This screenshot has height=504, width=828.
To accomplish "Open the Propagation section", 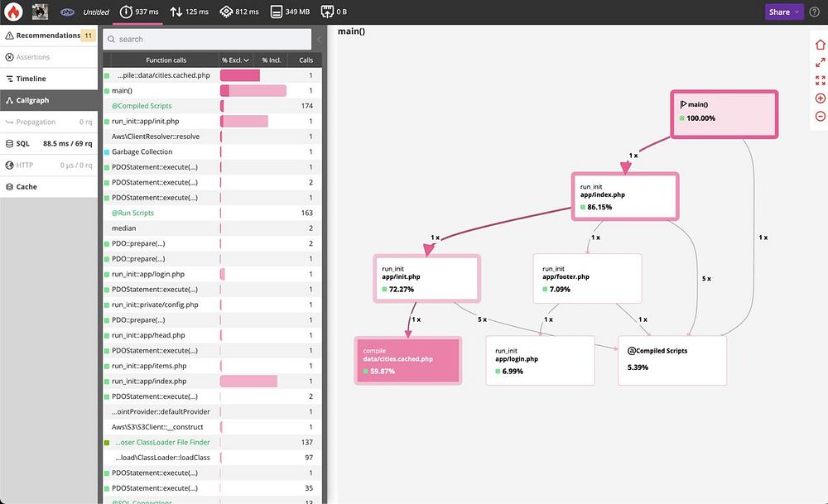I will (x=49, y=122).
